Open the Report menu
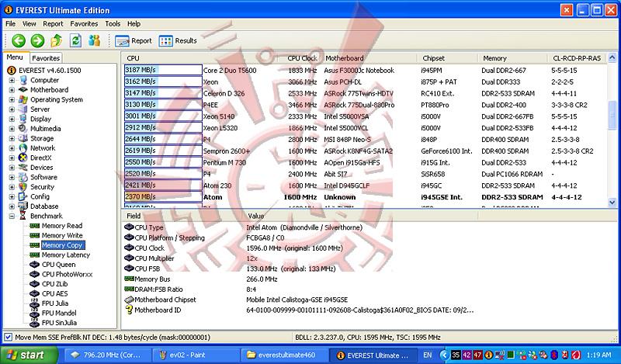The image size is (621, 364). point(53,24)
